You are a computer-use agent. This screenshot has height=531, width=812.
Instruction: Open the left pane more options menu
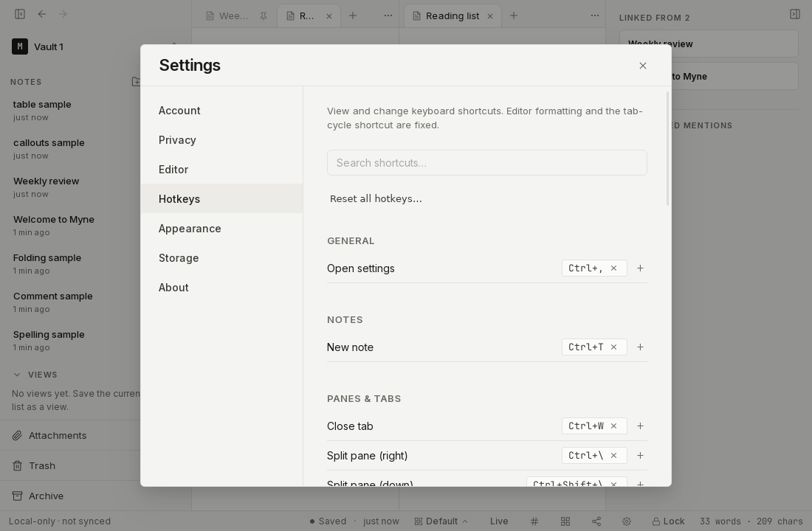pyautogui.click(x=388, y=15)
